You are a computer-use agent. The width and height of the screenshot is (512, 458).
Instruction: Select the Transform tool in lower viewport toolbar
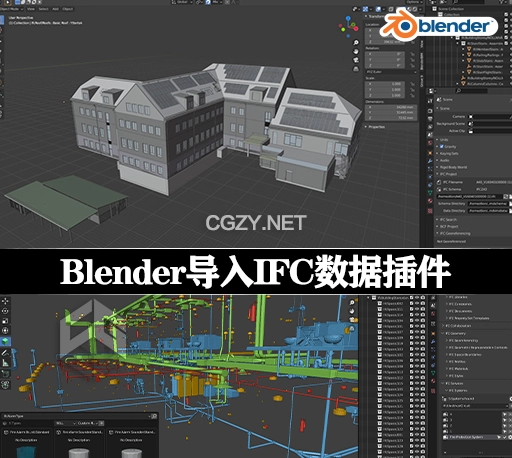[x=5, y=330]
